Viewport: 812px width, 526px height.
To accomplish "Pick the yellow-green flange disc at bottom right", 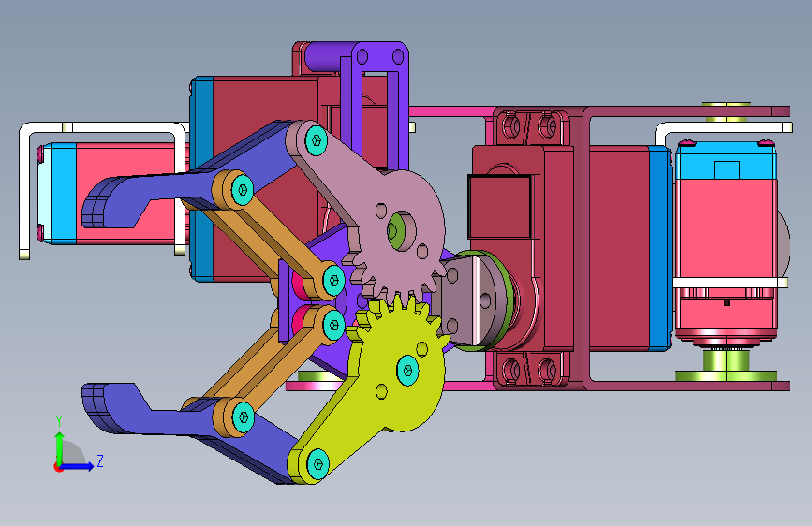I will point(726,375).
